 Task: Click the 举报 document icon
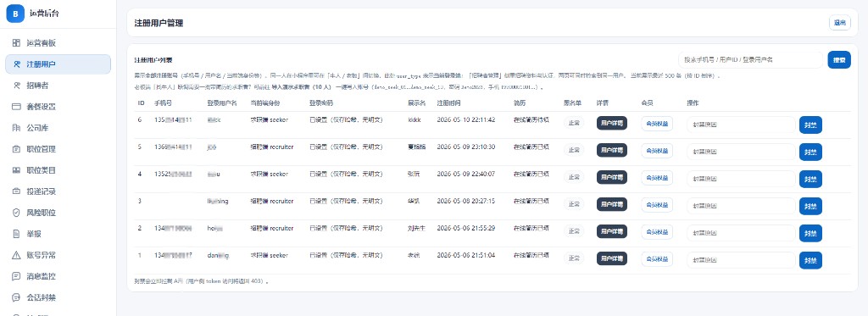pos(17,234)
